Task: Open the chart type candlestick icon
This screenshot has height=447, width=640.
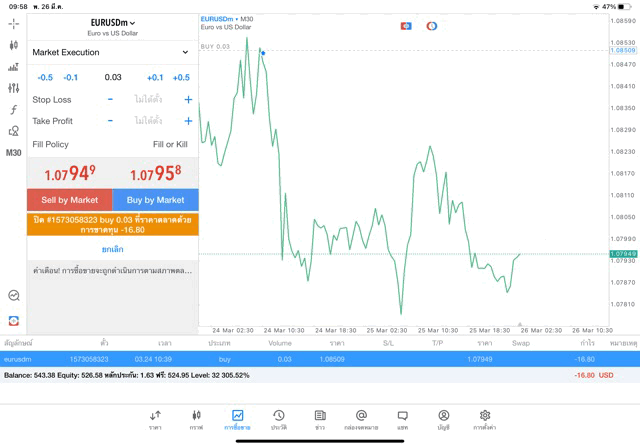Action: click(13, 45)
